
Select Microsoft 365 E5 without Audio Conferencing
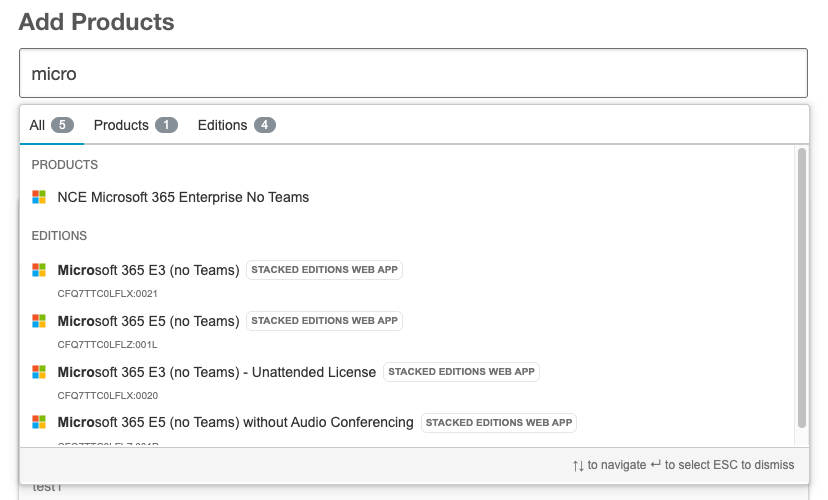(235, 422)
